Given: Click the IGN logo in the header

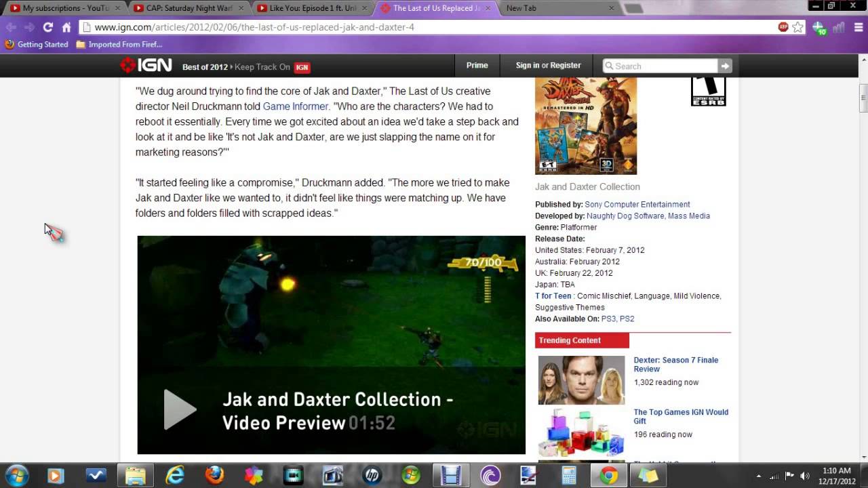Looking at the screenshot, I should (x=146, y=66).
